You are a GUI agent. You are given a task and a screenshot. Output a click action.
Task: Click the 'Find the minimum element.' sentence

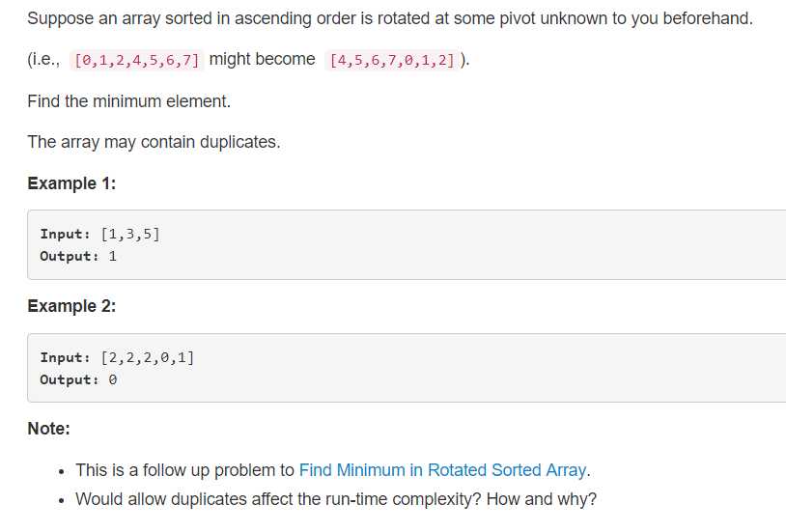[x=128, y=101]
